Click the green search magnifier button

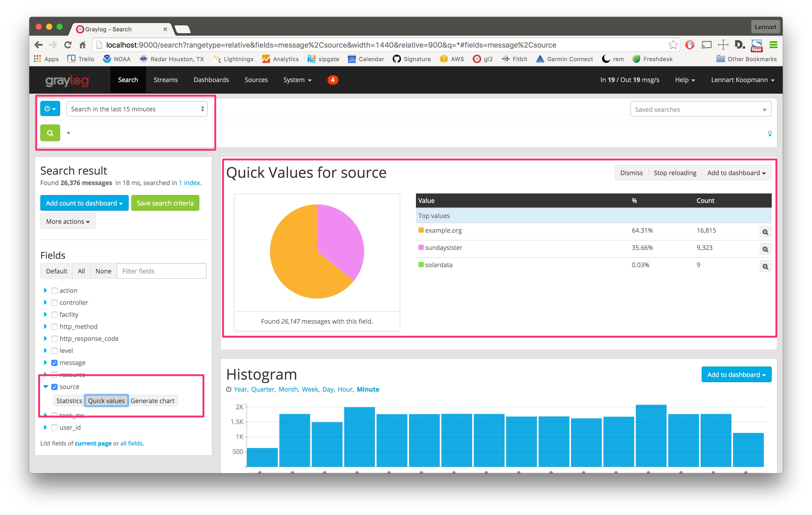50,133
